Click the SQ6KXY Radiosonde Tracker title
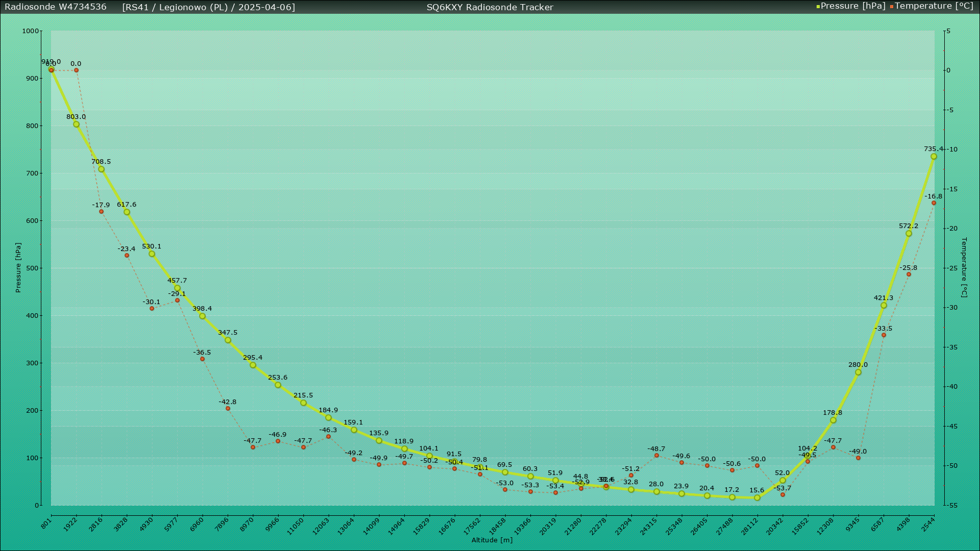Viewport: 980px width, 551px height. [489, 7]
